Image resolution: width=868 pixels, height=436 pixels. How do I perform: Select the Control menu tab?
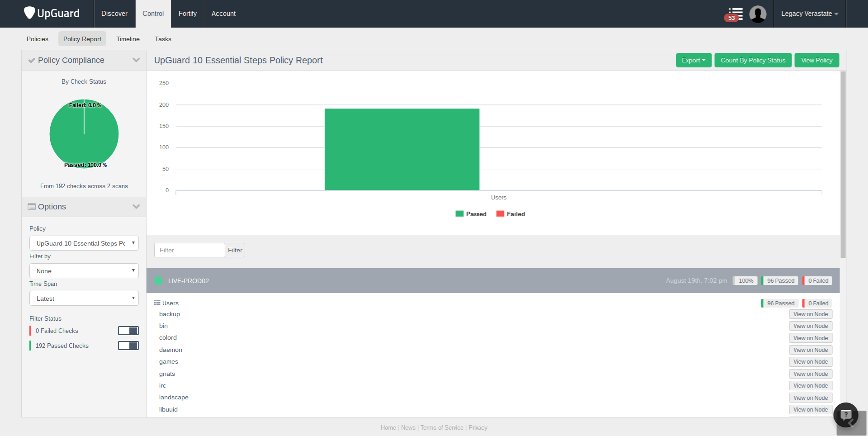[153, 14]
